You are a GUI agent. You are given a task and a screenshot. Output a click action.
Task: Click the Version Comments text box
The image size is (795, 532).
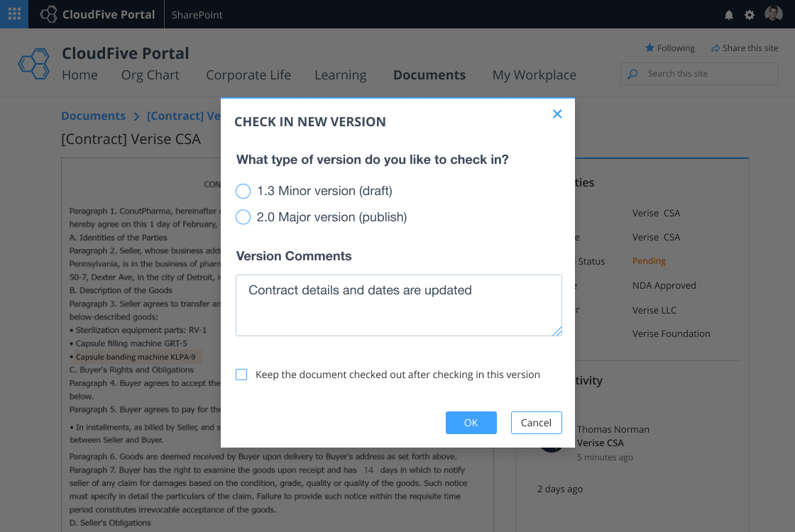[398, 305]
